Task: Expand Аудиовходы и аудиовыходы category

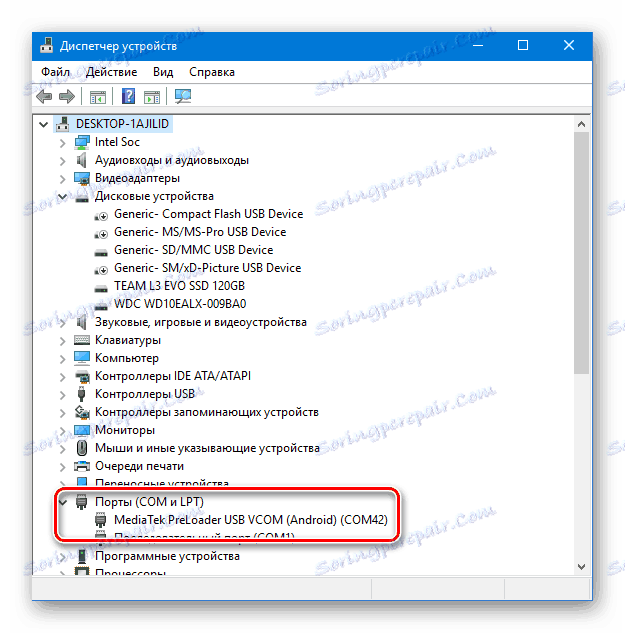Action: (63, 161)
